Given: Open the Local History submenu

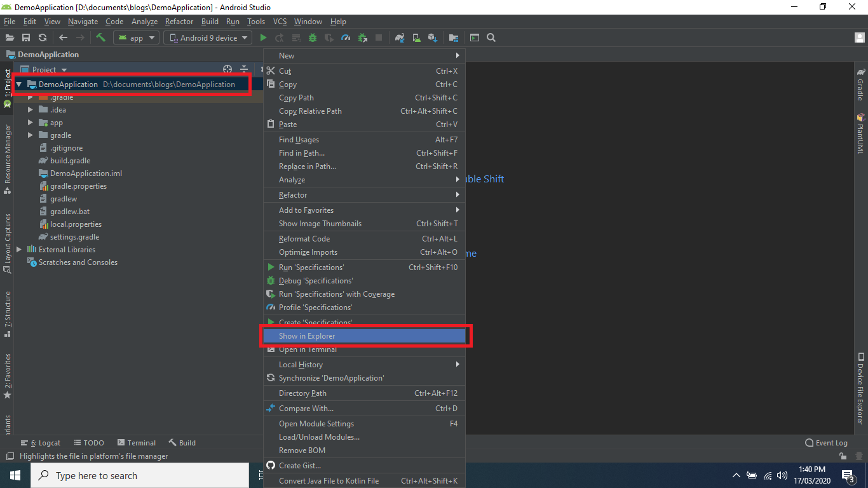Looking at the screenshot, I should point(365,365).
